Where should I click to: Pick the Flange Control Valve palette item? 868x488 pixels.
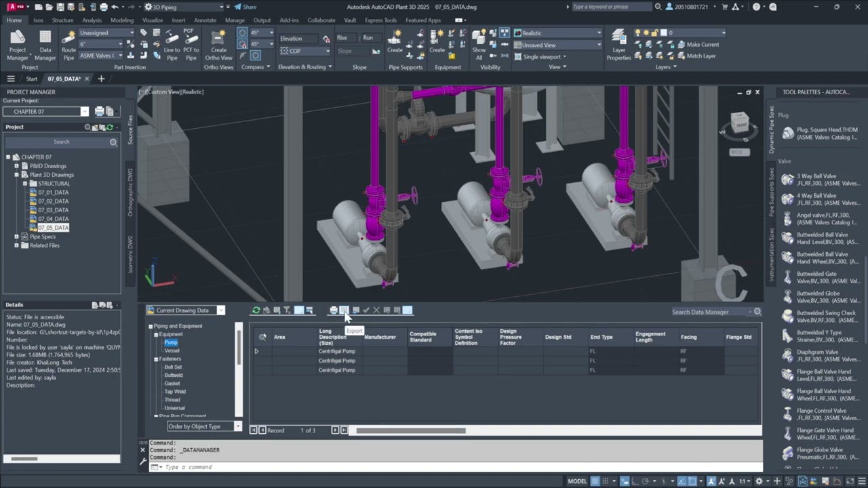click(x=819, y=414)
